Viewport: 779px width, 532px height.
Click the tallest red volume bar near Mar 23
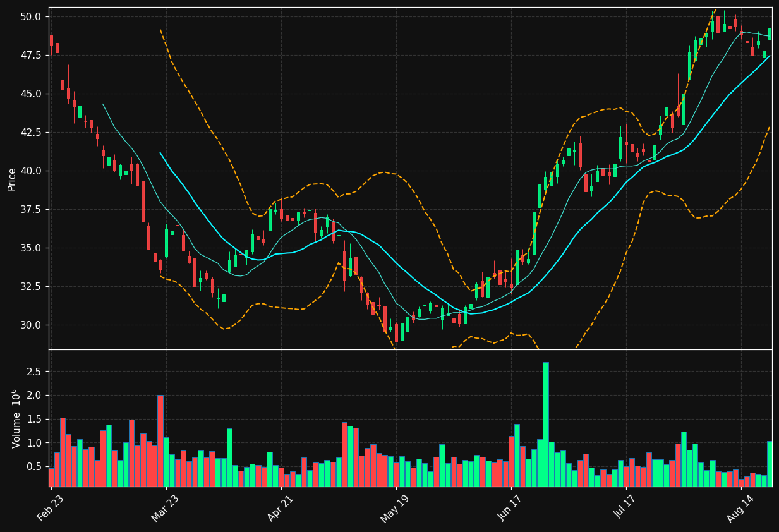(160, 441)
